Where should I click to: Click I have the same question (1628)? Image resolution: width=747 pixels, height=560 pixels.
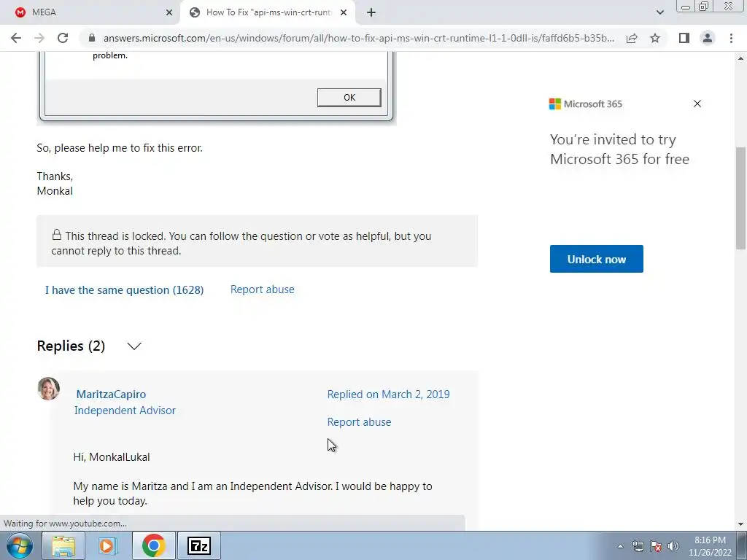[x=124, y=290]
